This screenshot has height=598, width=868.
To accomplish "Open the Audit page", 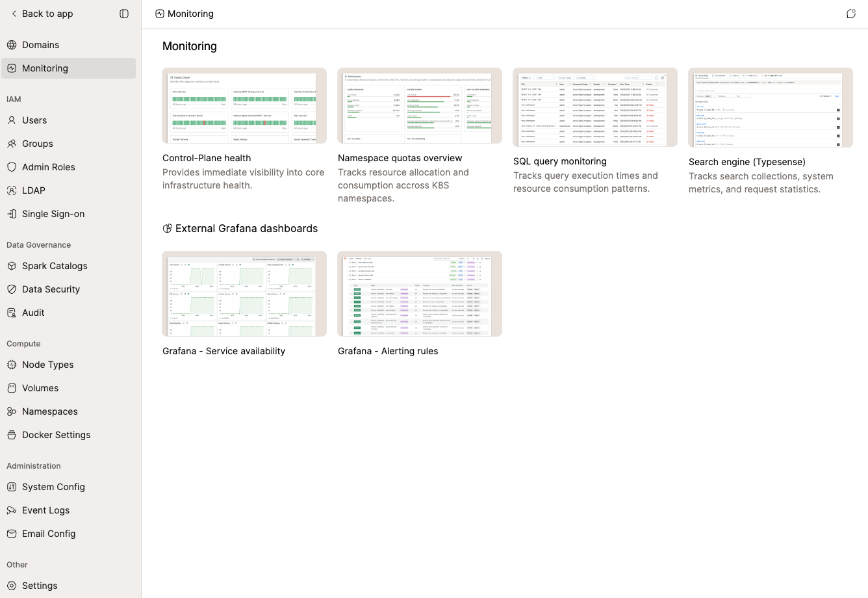I will point(68,313).
